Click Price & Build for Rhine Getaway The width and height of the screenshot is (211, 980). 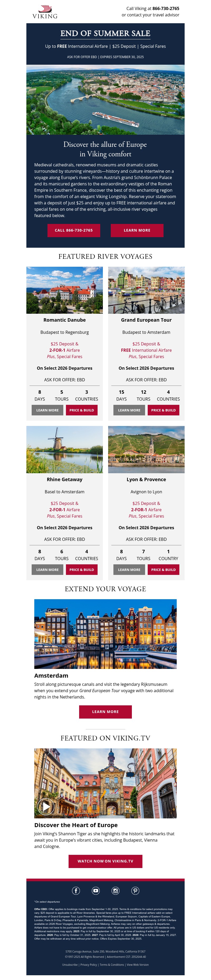coord(82,570)
